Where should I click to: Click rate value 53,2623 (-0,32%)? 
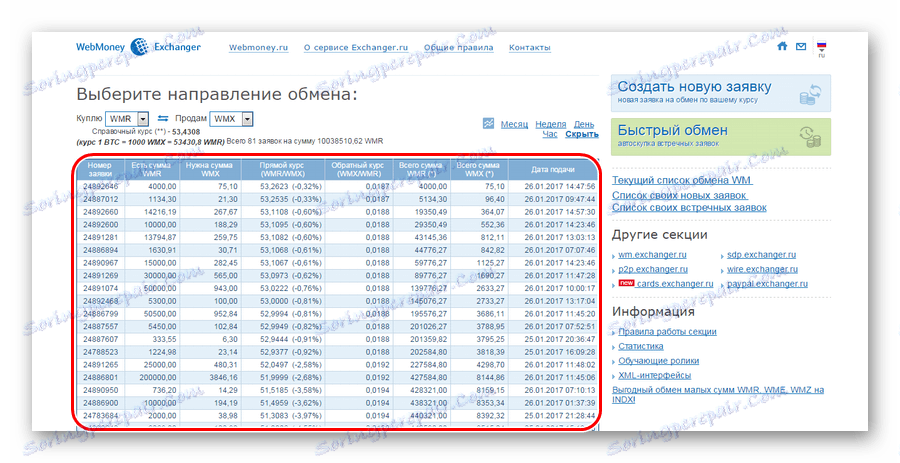click(291, 186)
